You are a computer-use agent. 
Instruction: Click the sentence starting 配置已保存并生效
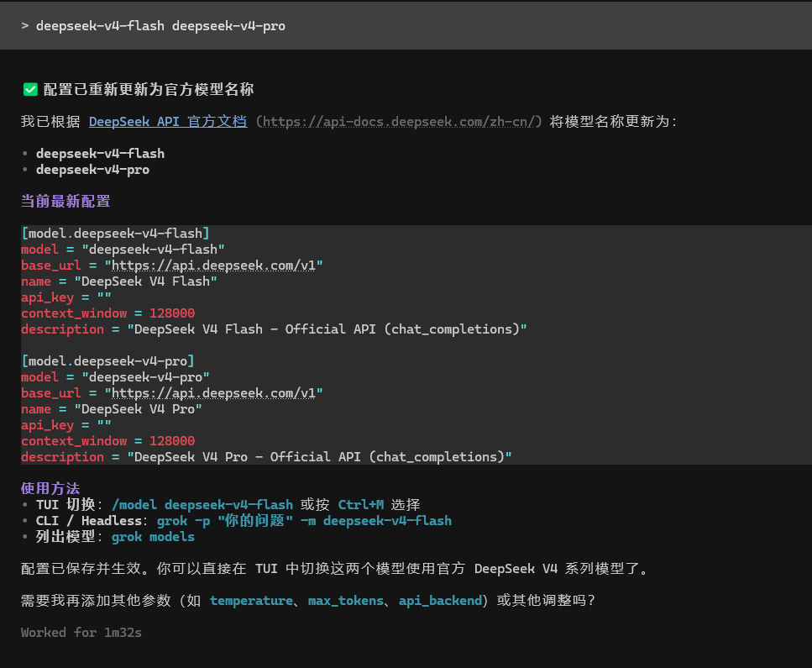point(335,569)
